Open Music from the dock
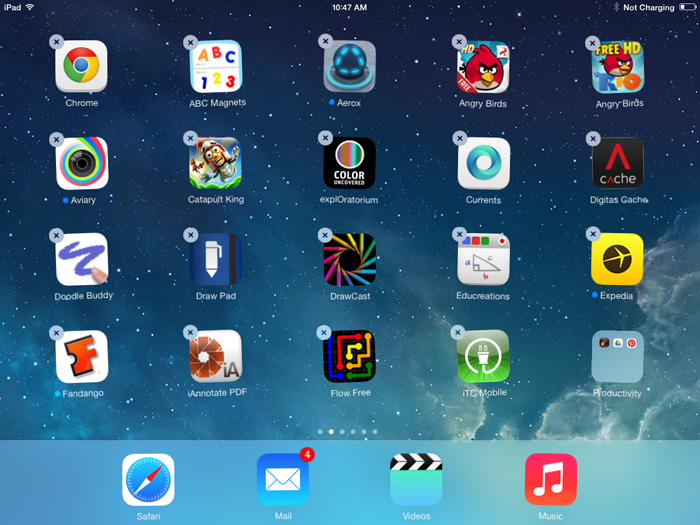700x525 pixels. tap(551, 480)
